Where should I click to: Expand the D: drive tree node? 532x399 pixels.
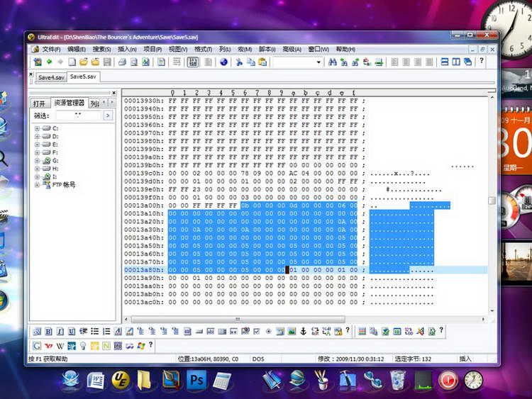click(x=37, y=136)
